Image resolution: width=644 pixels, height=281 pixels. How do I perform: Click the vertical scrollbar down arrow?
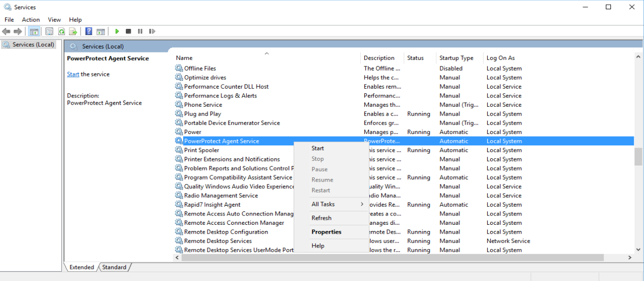pyautogui.click(x=638, y=249)
